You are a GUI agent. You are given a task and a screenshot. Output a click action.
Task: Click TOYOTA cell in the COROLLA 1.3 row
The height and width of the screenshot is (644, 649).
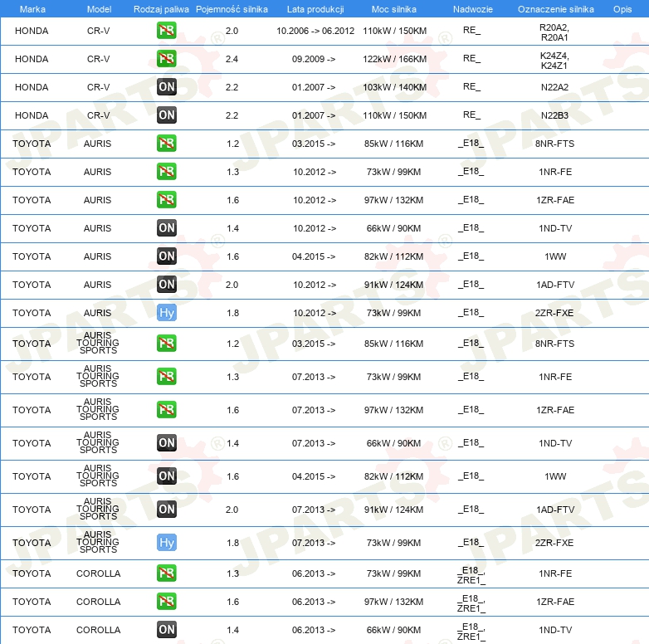[x=32, y=573]
